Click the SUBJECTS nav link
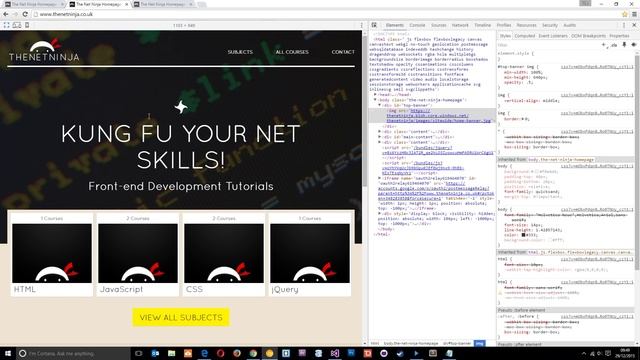This screenshot has width=640, height=360. pos(240,52)
